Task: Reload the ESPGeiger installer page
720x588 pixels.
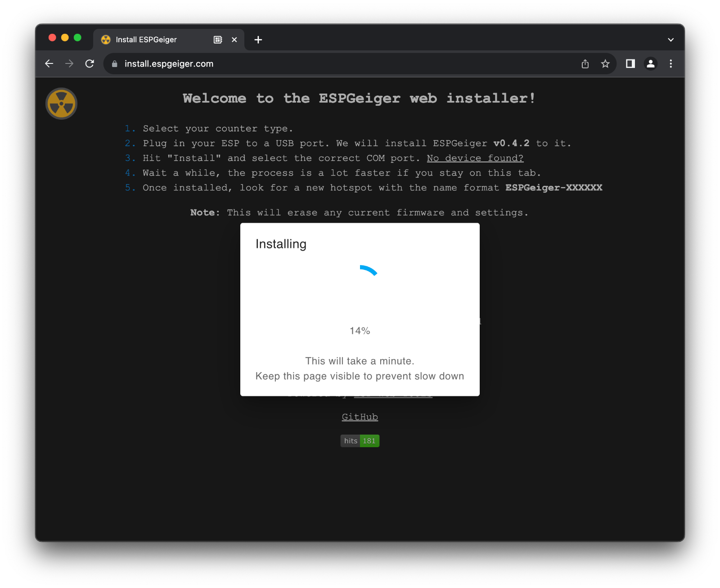Action: 90,64
